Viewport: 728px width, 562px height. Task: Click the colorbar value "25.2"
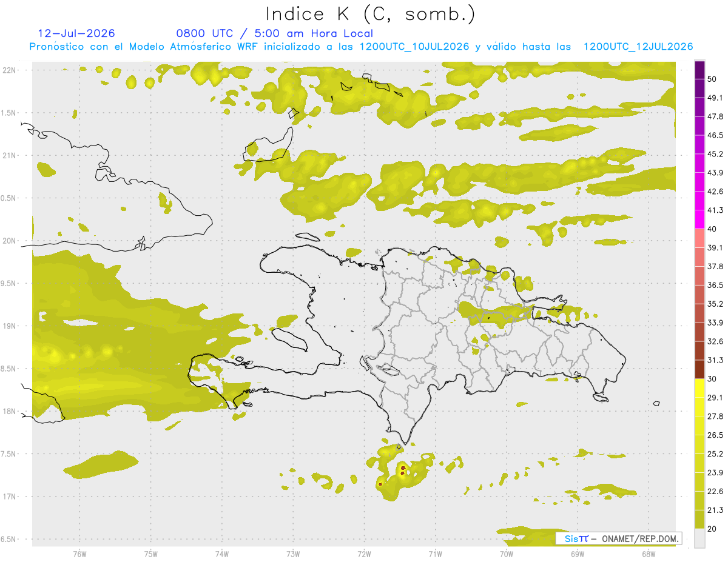click(x=715, y=454)
